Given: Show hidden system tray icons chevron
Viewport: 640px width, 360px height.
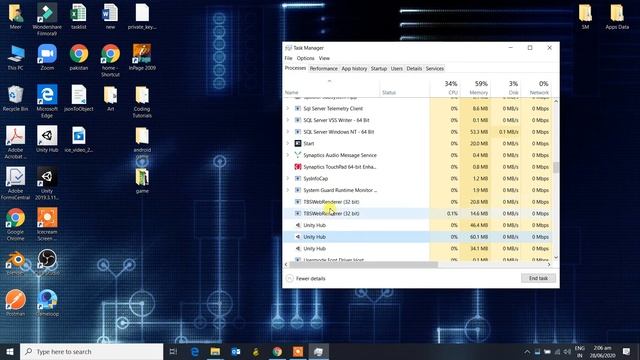Looking at the screenshot, I should [x=527, y=351].
